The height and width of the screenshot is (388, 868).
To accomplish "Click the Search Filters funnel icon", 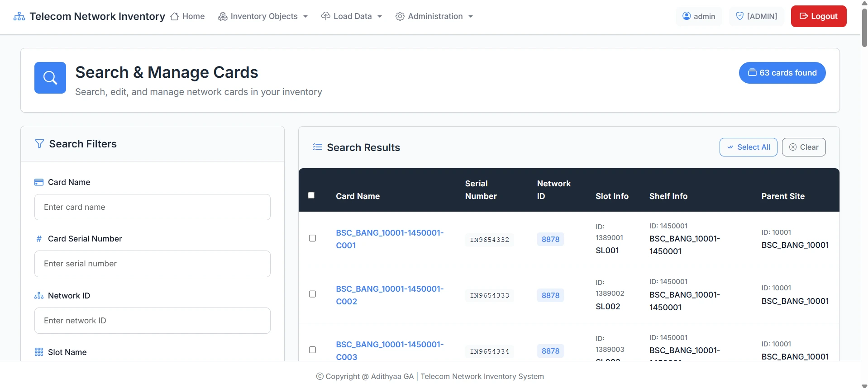I will [39, 144].
